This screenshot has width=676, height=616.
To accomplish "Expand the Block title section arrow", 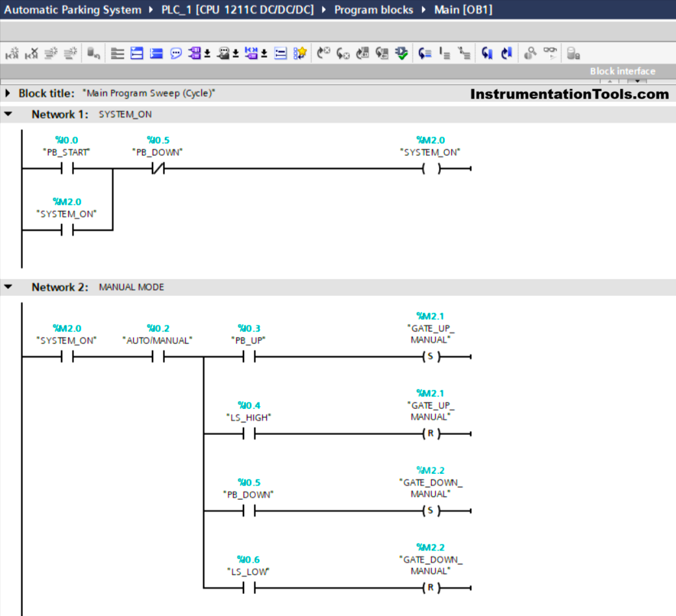I will tap(7, 93).
